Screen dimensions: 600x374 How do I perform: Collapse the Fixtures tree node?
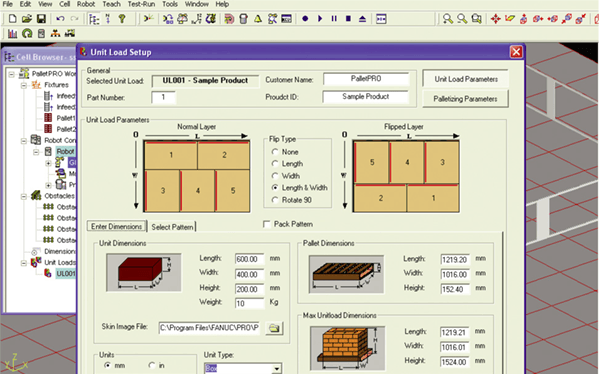click(24, 85)
